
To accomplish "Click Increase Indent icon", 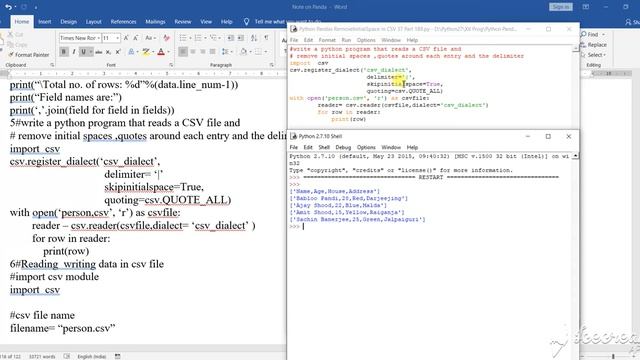I will pos(241,38).
